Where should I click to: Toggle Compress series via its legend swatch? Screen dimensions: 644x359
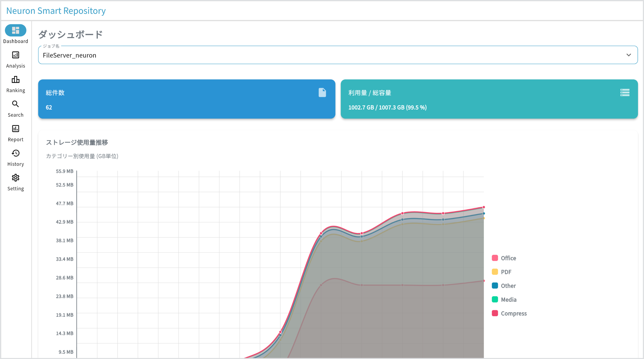[495, 313]
